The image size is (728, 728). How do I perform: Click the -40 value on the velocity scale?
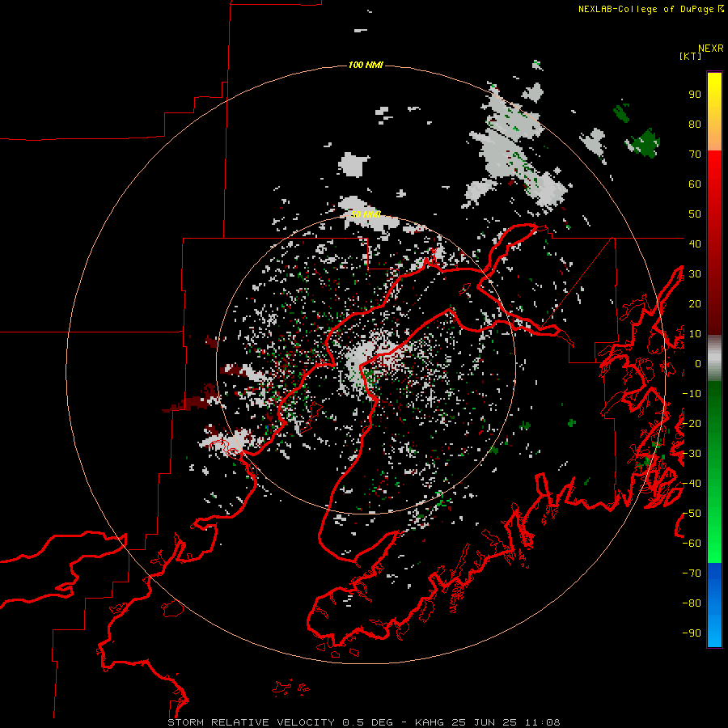click(692, 484)
